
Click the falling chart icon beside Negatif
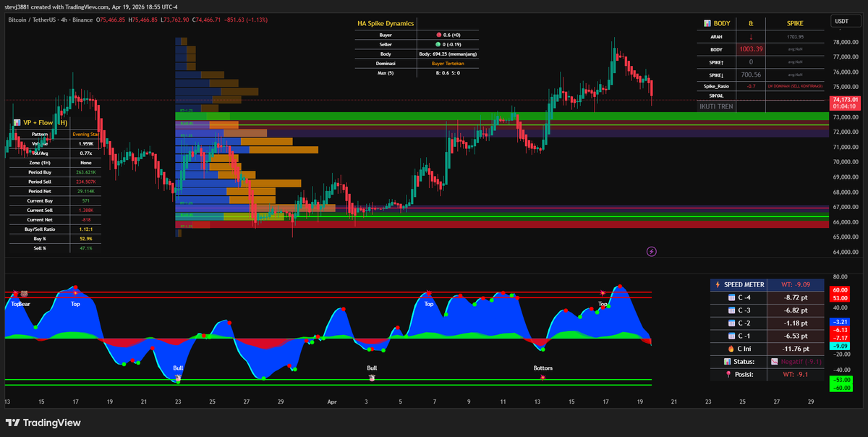(x=775, y=362)
